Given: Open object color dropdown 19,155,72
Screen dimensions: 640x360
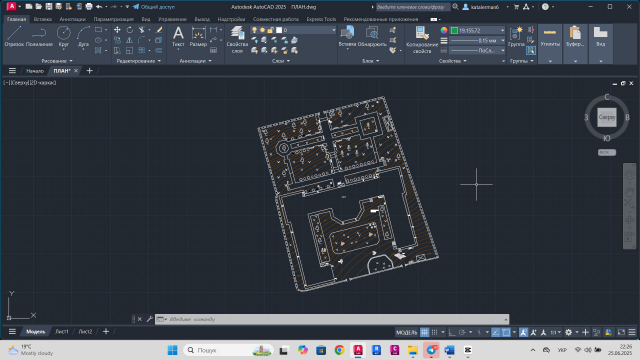Looking at the screenshot, I should pyautogui.click(x=477, y=30).
